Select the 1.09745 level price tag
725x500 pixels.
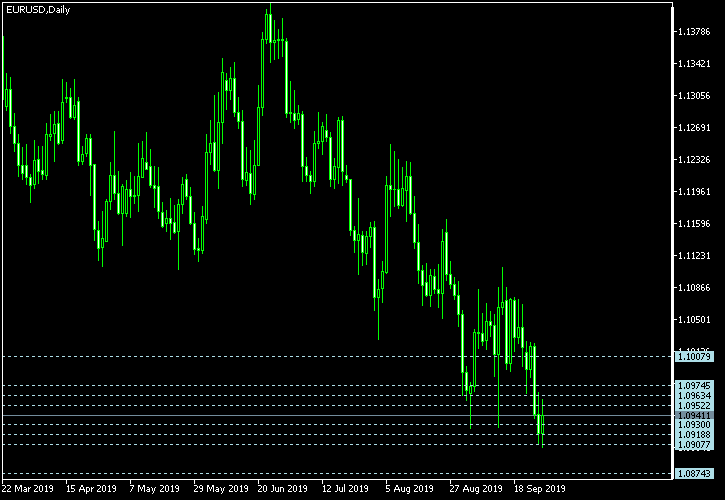tap(694, 385)
